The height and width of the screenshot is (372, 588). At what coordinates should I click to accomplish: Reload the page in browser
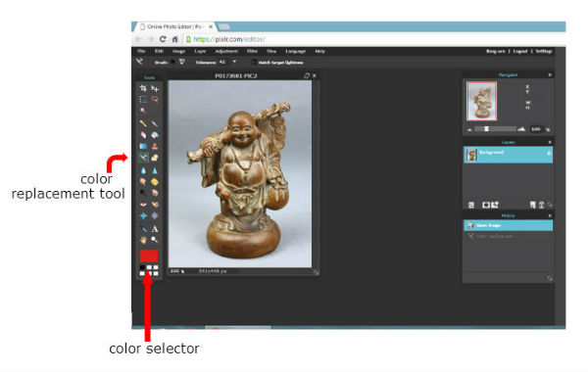(x=163, y=39)
